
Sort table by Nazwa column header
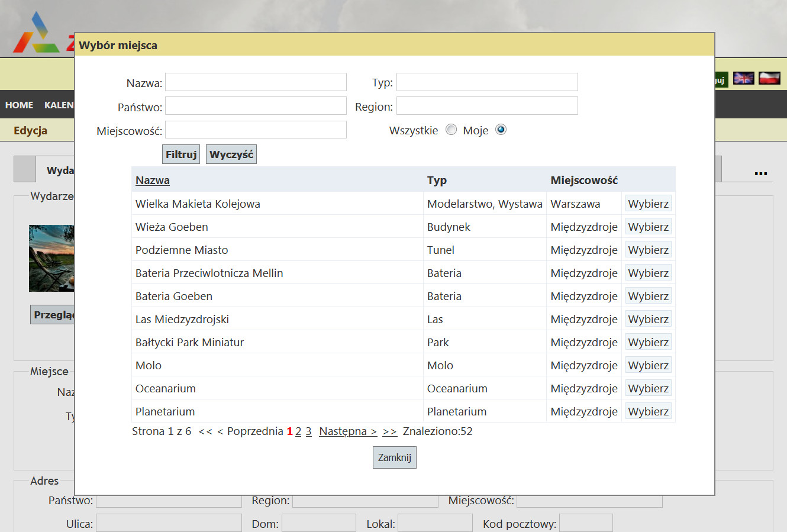point(153,180)
